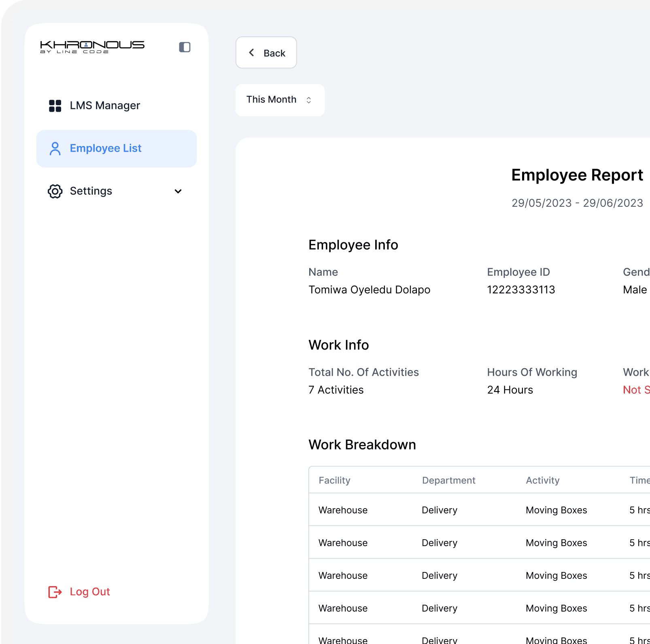Screen dimensions: 650x644
Task: Select Employee List in the sidebar
Action: [x=116, y=148]
